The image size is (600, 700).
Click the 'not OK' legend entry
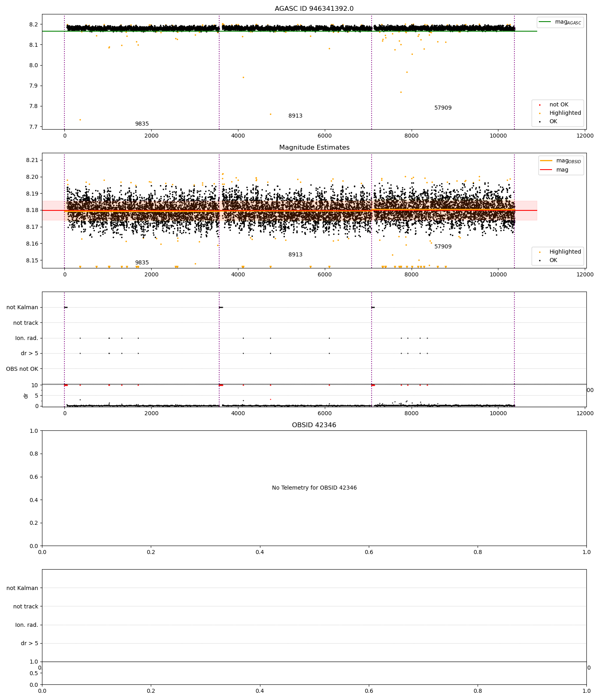tap(558, 104)
